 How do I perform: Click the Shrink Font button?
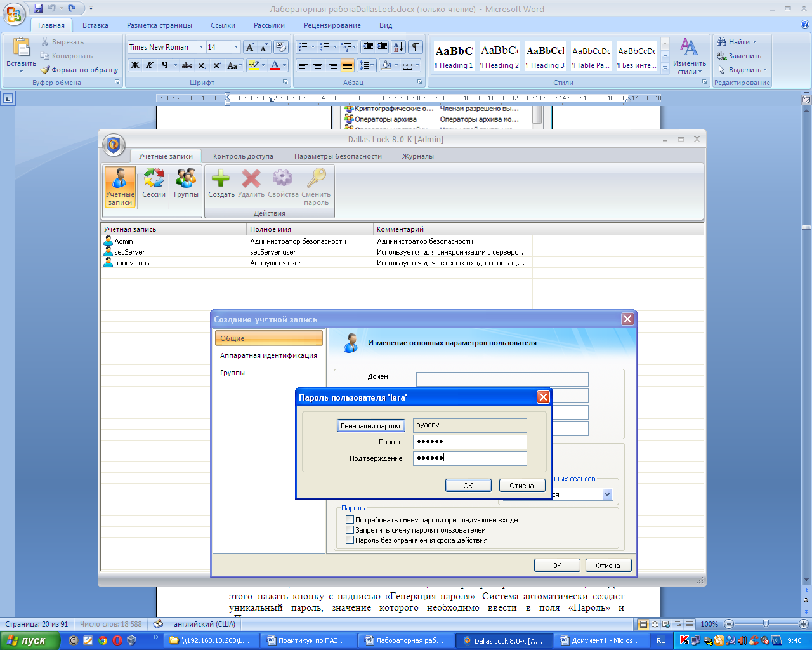point(264,47)
